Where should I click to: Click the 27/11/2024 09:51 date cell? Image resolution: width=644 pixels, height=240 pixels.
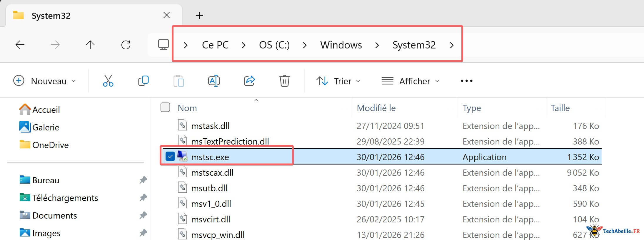(x=391, y=126)
